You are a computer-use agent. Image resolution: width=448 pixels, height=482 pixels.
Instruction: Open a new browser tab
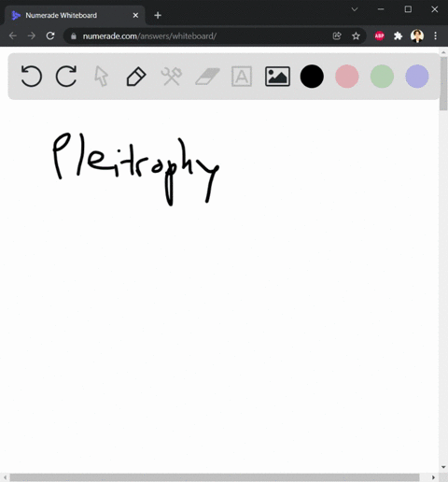[x=158, y=15]
